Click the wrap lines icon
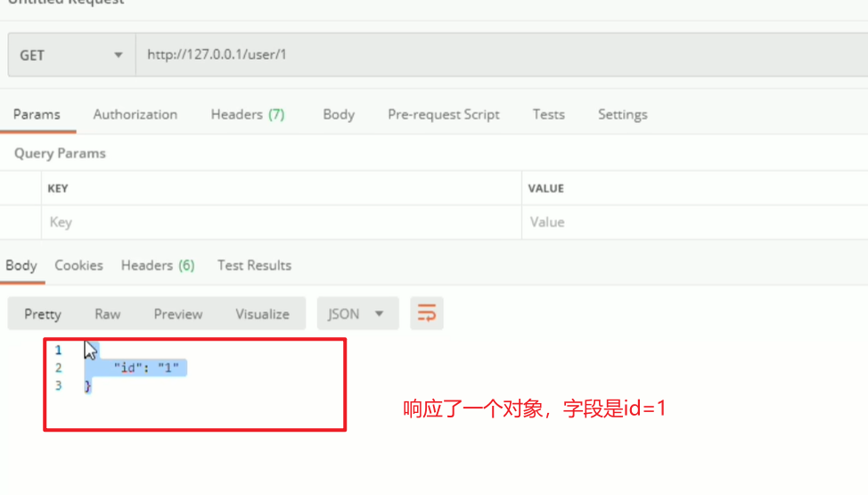 427,314
